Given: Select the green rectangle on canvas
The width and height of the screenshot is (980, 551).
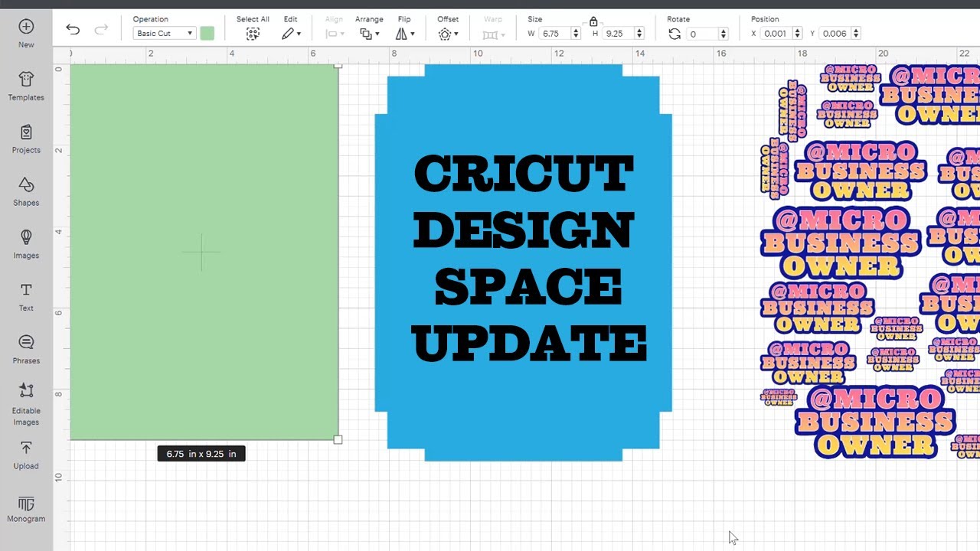Looking at the screenshot, I should [204, 252].
